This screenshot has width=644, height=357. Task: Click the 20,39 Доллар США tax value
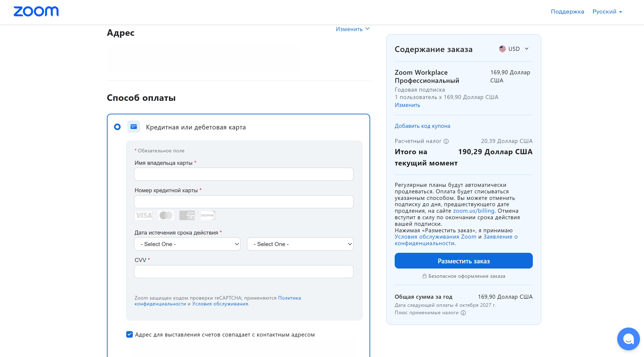point(507,141)
